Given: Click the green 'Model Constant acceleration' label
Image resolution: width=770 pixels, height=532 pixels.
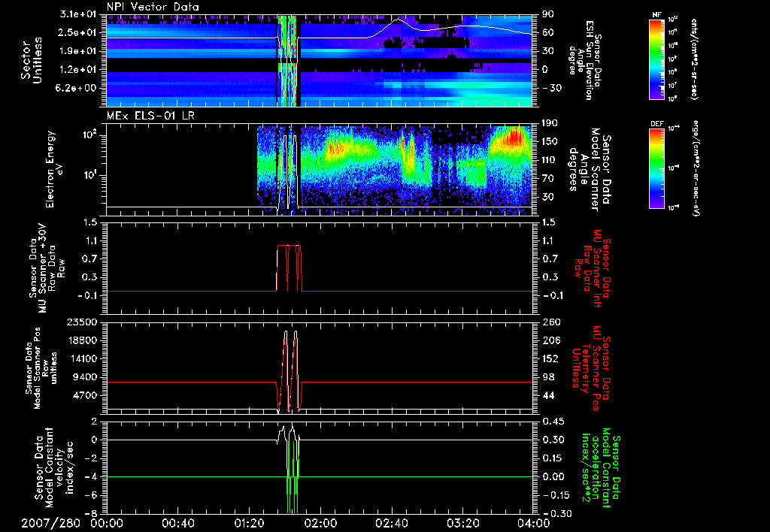Looking at the screenshot, I should click(x=600, y=467).
